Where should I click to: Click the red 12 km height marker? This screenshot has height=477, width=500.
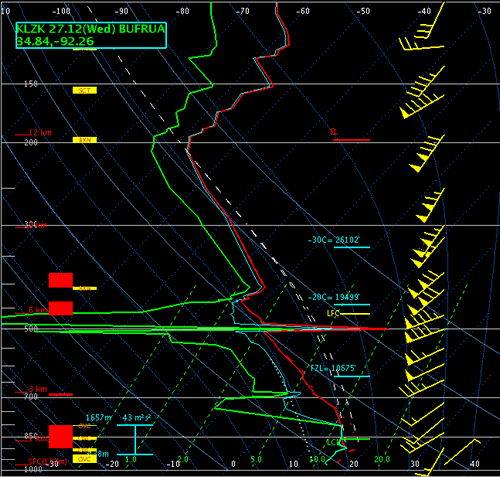(x=40, y=132)
